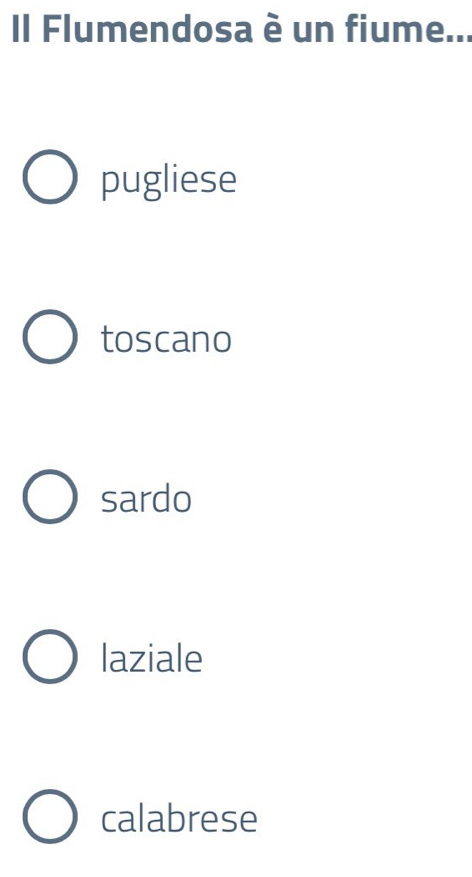The width and height of the screenshot is (472, 877).
Task: Select the 'toscano' radio button
Action: pos(50,337)
